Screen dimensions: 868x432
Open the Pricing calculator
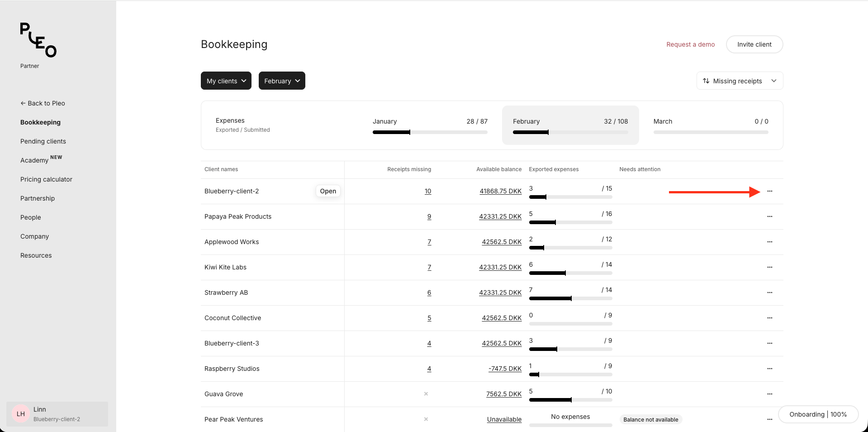[46, 179]
